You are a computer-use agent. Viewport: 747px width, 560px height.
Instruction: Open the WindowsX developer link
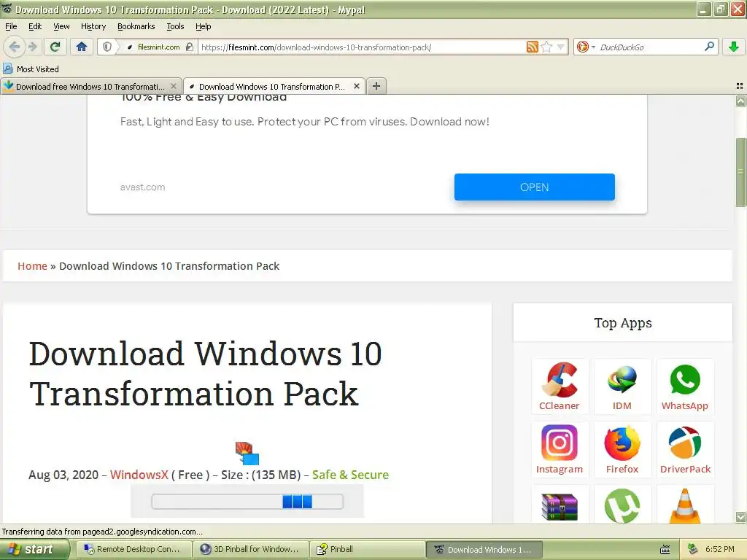tap(139, 475)
